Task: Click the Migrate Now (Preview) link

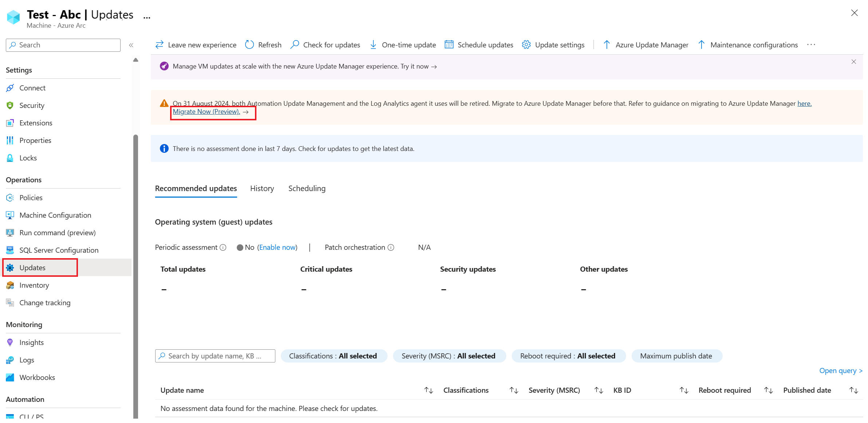Action: click(206, 112)
